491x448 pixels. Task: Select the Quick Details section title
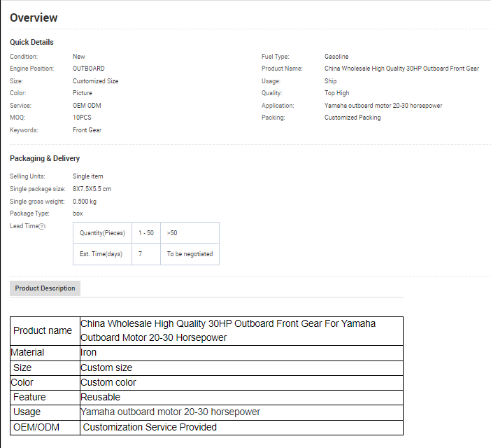pos(31,42)
